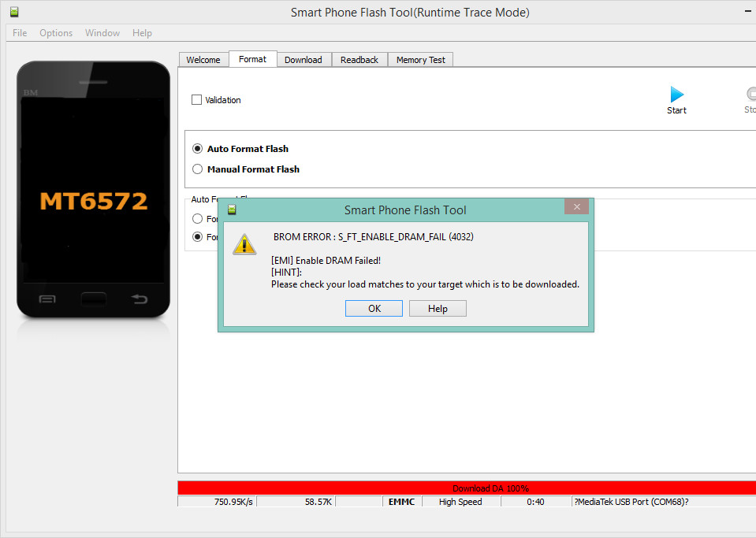Switch to the Memory Test tab

pos(421,60)
